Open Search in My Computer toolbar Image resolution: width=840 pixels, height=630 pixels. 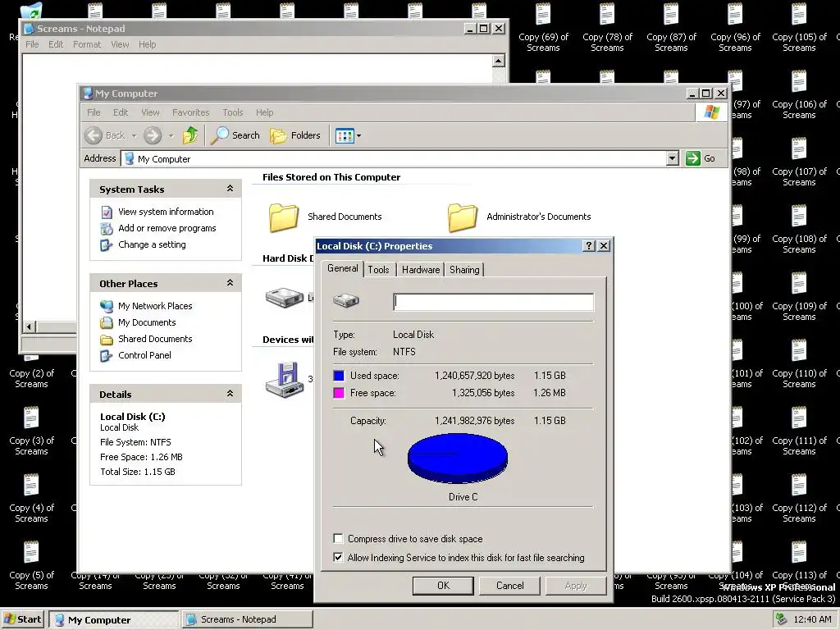click(x=235, y=135)
